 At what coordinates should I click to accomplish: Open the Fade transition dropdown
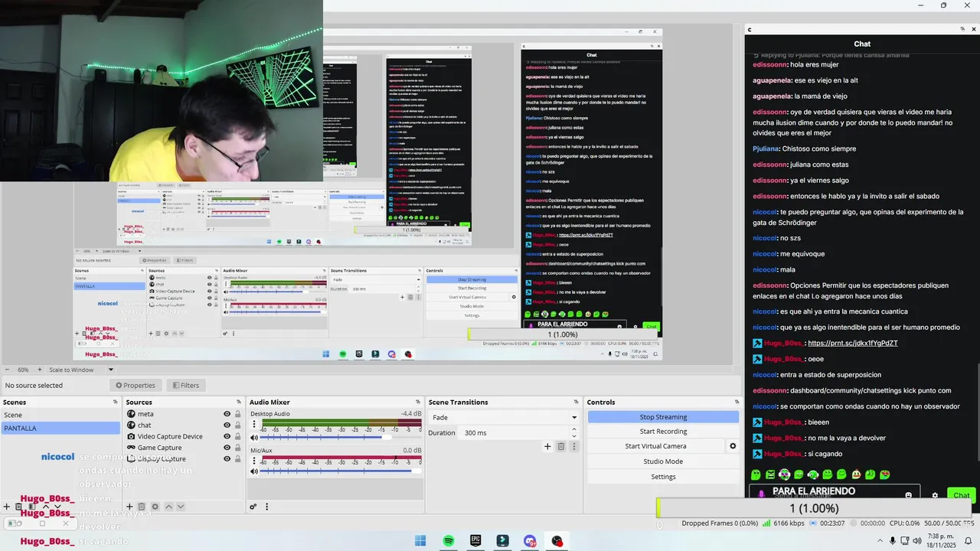(x=504, y=417)
